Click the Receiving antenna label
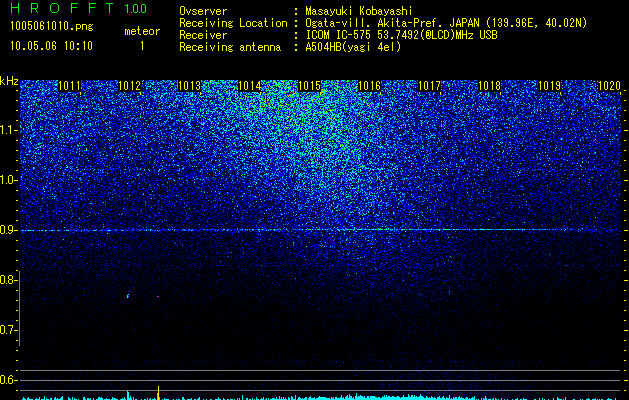The image size is (629, 400). tap(230, 47)
